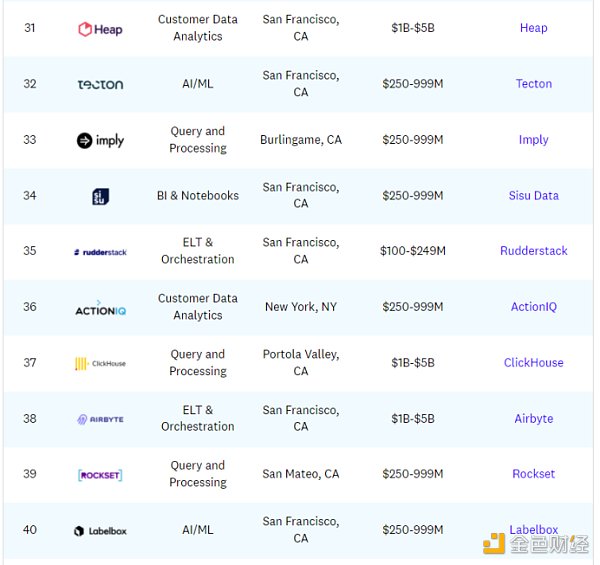Viewport: 600px width, 565px height.
Task: Select row number 40 cell
Action: (x=30, y=530)
